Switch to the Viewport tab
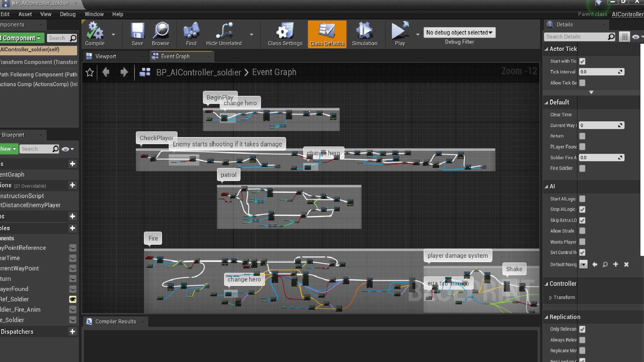 pyautogui.click(x=106, y=56)
